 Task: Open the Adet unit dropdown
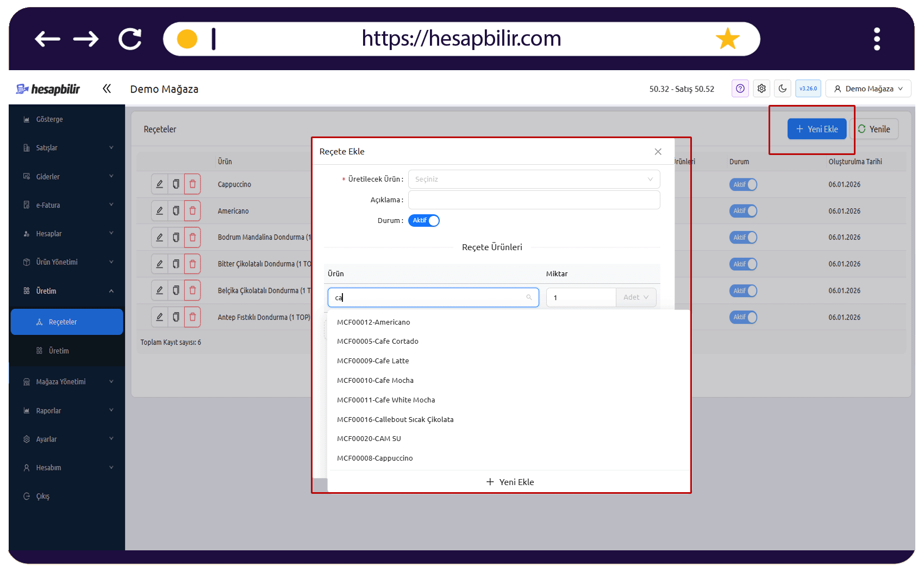[636, 297]
